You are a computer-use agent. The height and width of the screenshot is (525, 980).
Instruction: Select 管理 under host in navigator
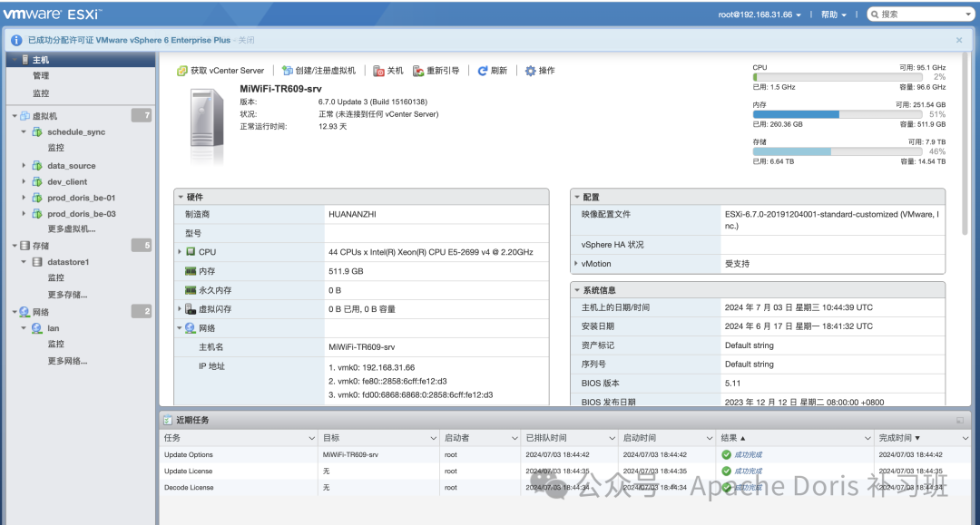pyautogui.click(x=41, y=75)
